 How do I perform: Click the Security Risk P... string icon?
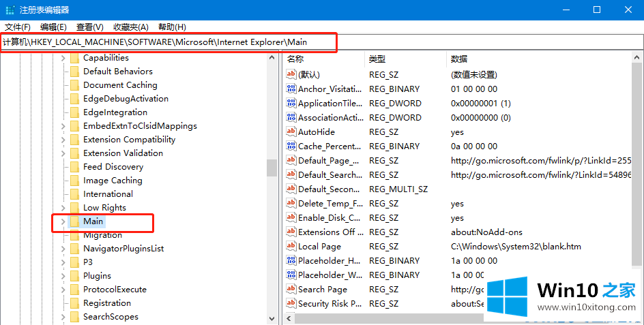pos(291,303)
